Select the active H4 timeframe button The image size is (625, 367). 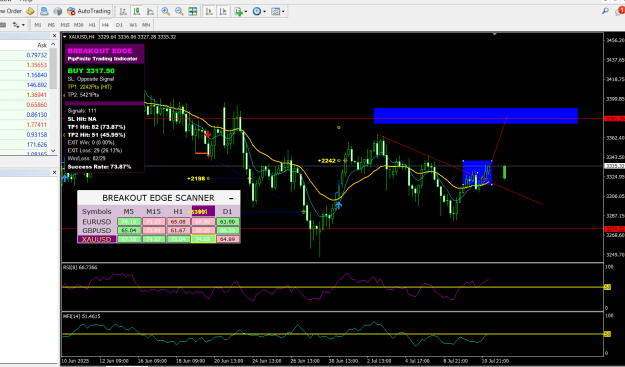pos(105,25)
